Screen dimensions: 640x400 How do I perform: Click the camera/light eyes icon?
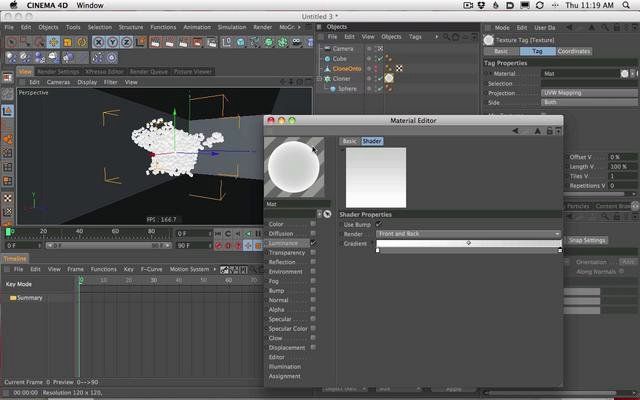click(296, 42)
